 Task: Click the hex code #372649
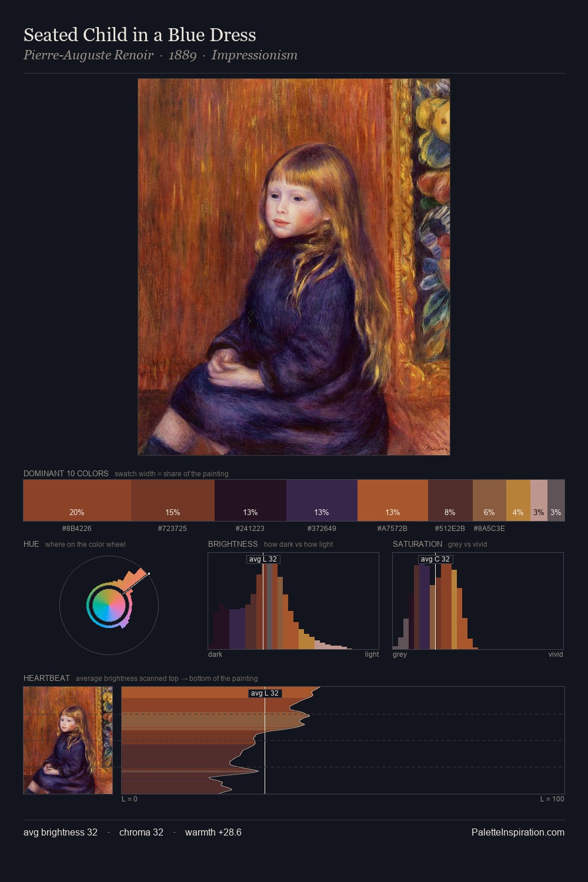pyautogui.click(x=322, y=528)
